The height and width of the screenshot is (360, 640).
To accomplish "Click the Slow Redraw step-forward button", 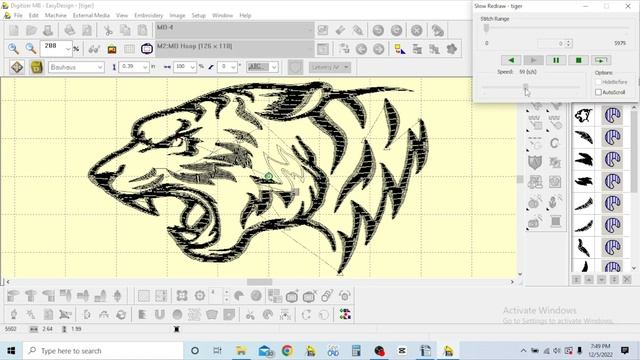I will 601,60.
